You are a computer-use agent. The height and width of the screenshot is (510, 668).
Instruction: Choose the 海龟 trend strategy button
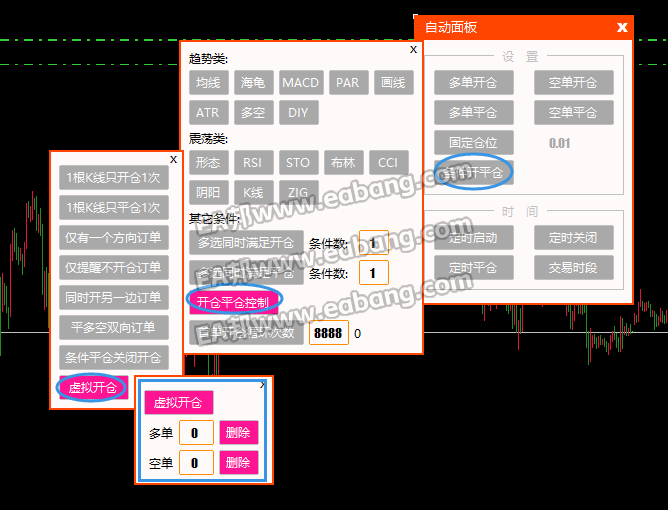[254, 82]
